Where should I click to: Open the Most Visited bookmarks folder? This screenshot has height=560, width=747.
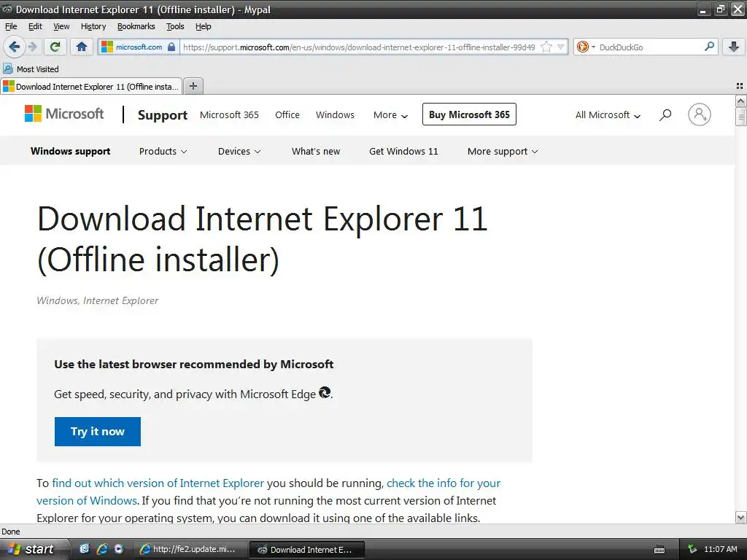[31, 69]
